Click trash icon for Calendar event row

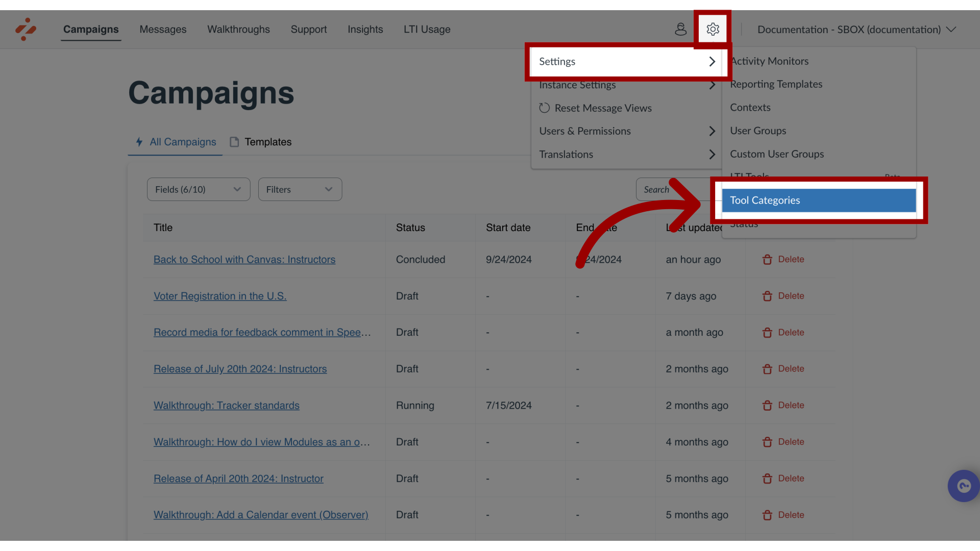point(767,515)
